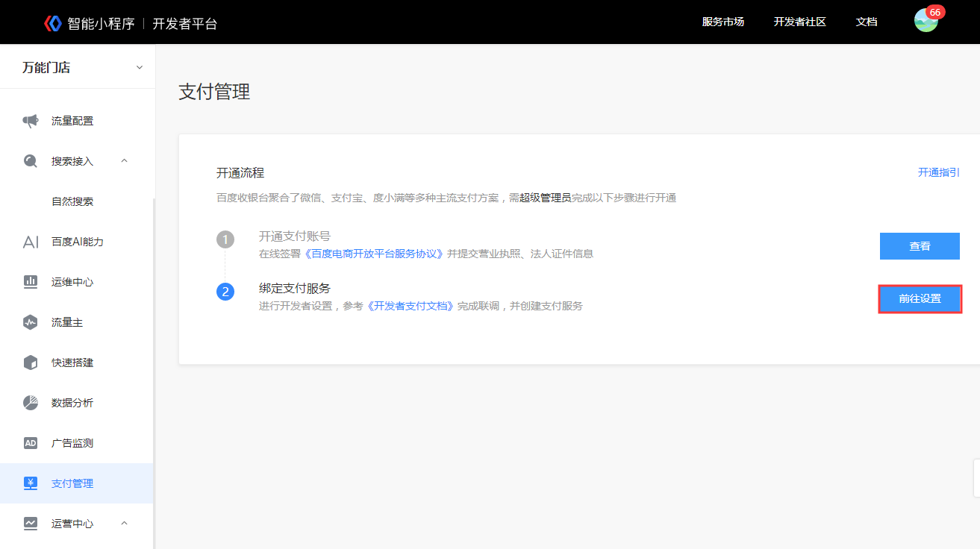Open 服务市场 in the top navigation
Viewport: 980px width, 549px height.
click(x=722, y=22)
